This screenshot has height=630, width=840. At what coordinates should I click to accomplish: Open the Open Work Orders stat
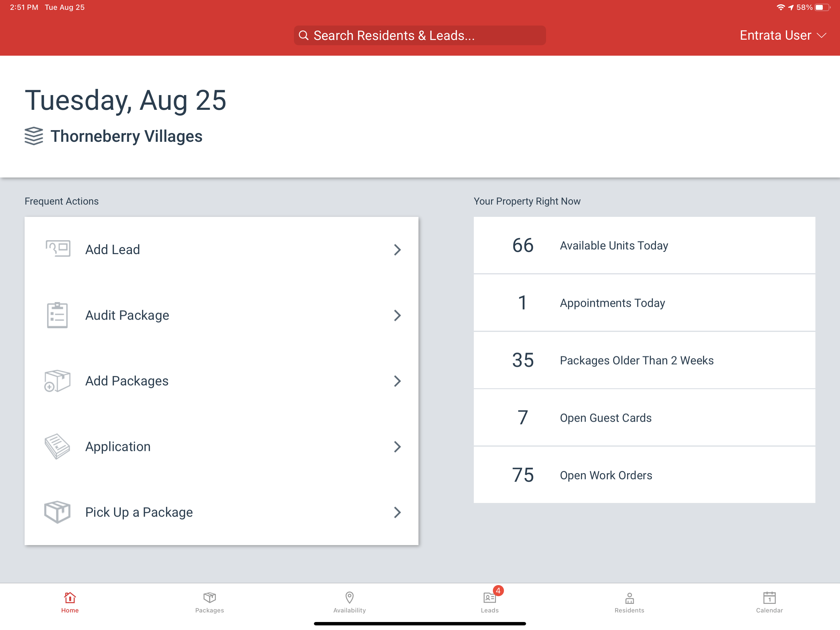644,475
